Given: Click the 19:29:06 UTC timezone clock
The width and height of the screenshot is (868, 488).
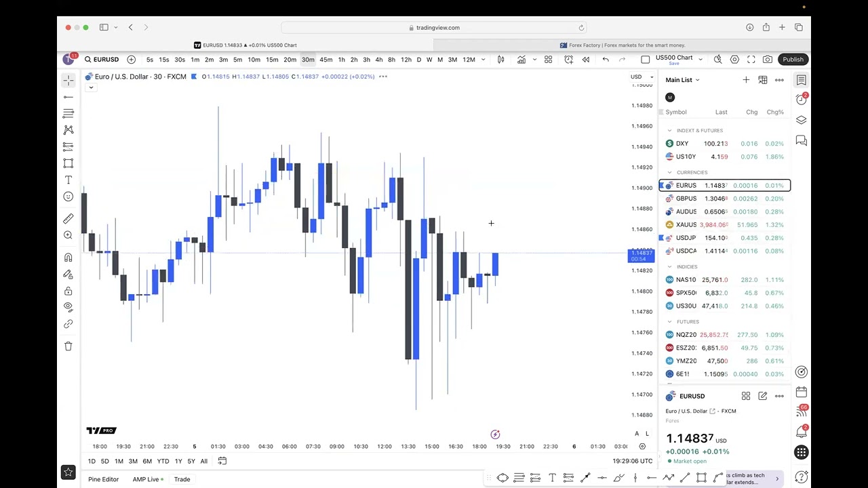Looking at the screenshot, I should [632, 461].
